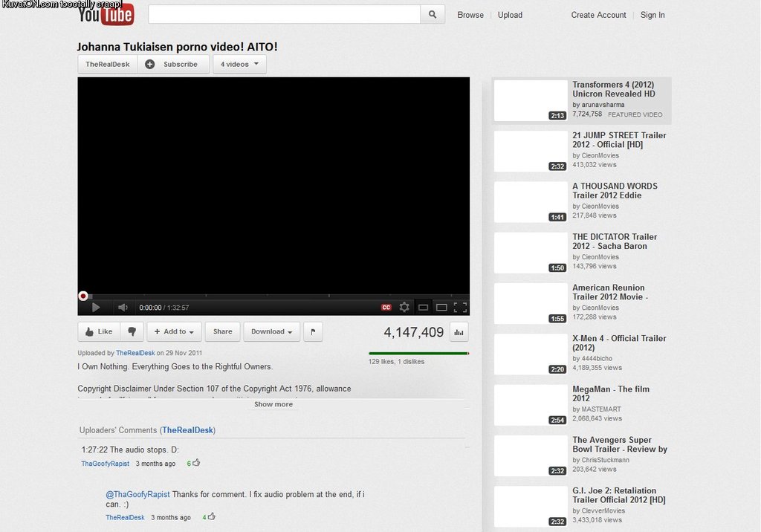Enter fullscreen mode in the player
This screenshot has height=532, width=761.
coord(460,308)
